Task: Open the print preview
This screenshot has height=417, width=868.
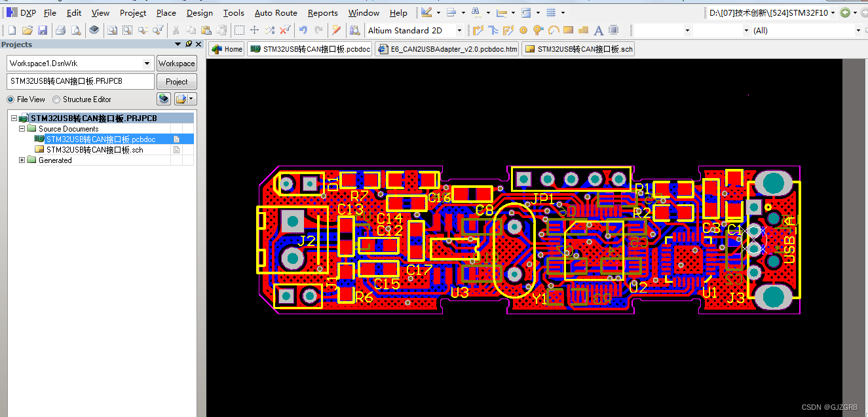Action: 75,30
